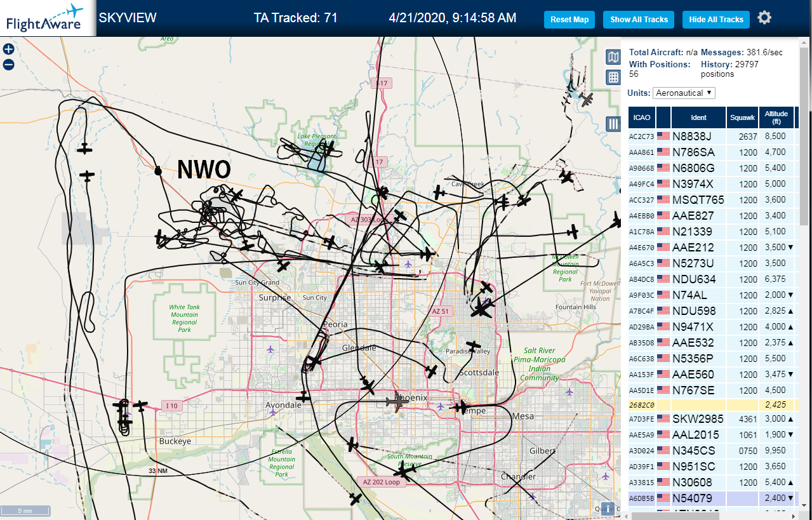
Task: Select aircraft row N5356P
Action: [714, 359]
